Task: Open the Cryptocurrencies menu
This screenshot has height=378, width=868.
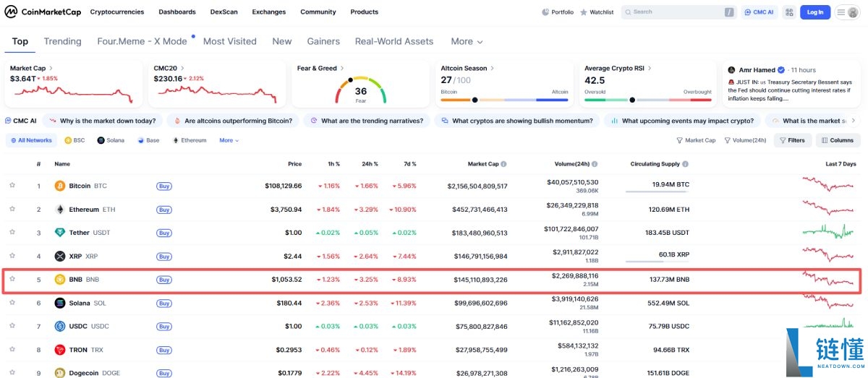Action: [117, 12]
